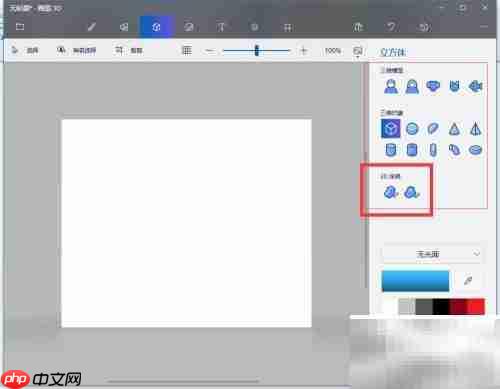Select the sphere 3D object
The width and height of the screenshot is (500, 389).
click(x=412, y=129)
